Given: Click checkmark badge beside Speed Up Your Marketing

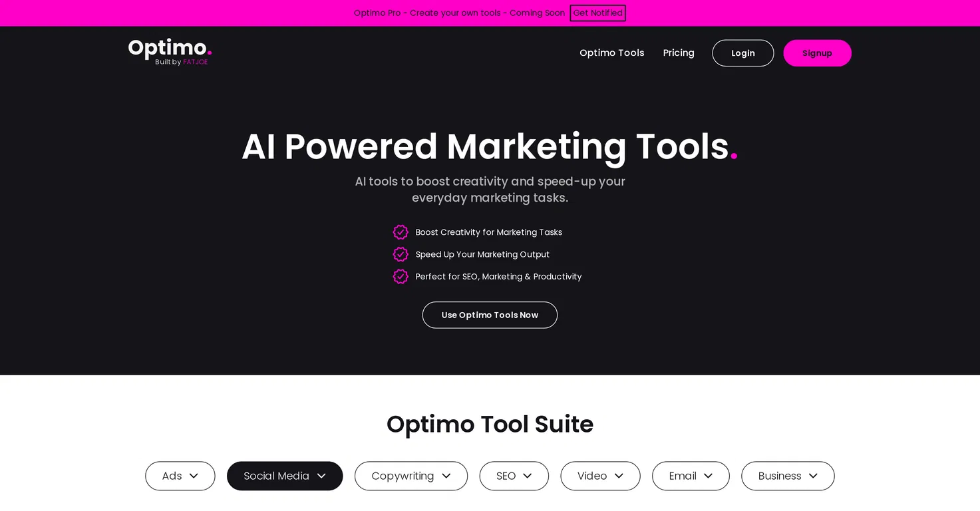Looking at the screenshot, I should tap(401, 254).
